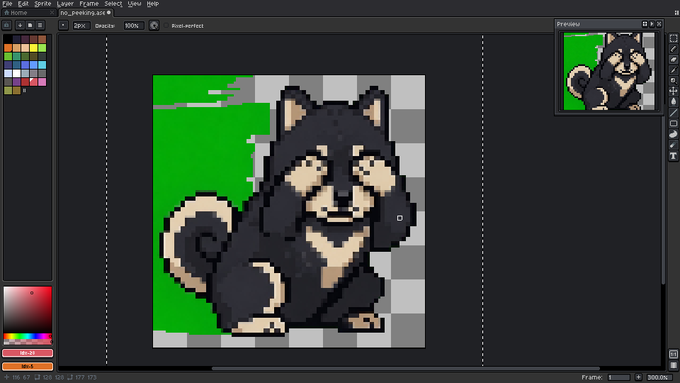Close the Home tab

point(52,13)
